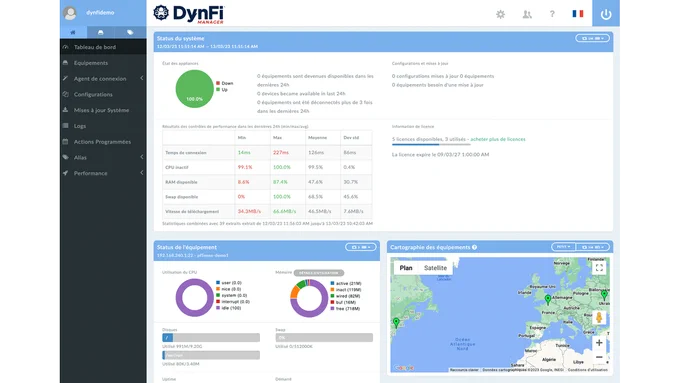This screenshot has height=383, width=680.
Task: Click the Street View pegman icon
Action: [x=599, y=317]
